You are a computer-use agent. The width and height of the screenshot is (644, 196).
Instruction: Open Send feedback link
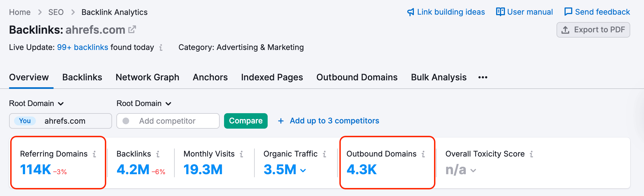[x=603, y=12]
